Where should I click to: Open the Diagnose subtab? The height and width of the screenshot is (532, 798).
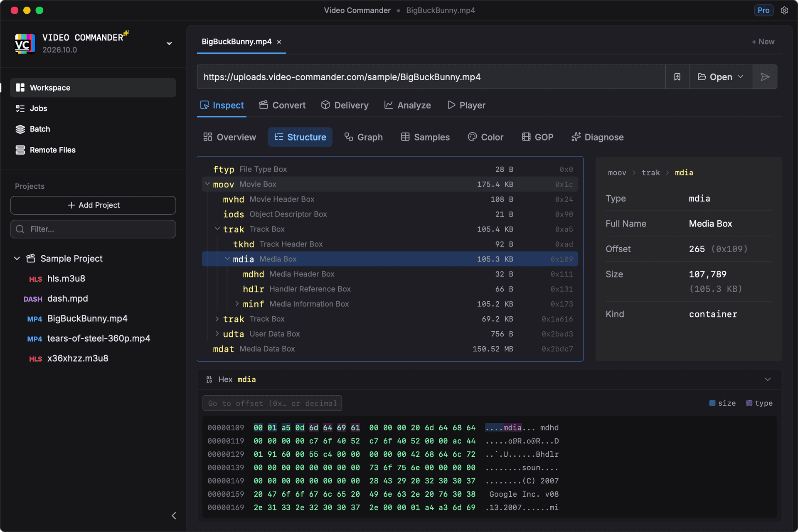597,137
